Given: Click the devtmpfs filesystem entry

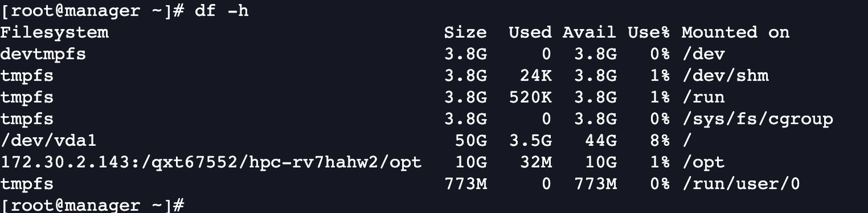Looking at the screenshot, I should click(43, 54).
